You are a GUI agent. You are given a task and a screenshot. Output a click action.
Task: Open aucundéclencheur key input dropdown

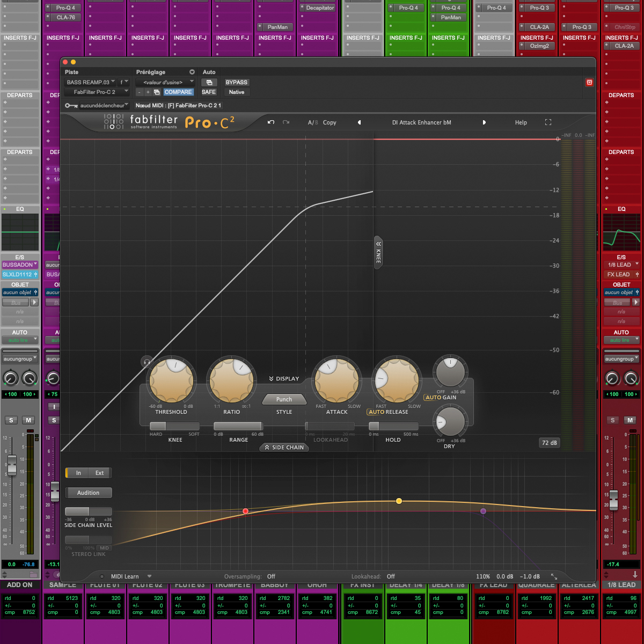tap(104, 106)
